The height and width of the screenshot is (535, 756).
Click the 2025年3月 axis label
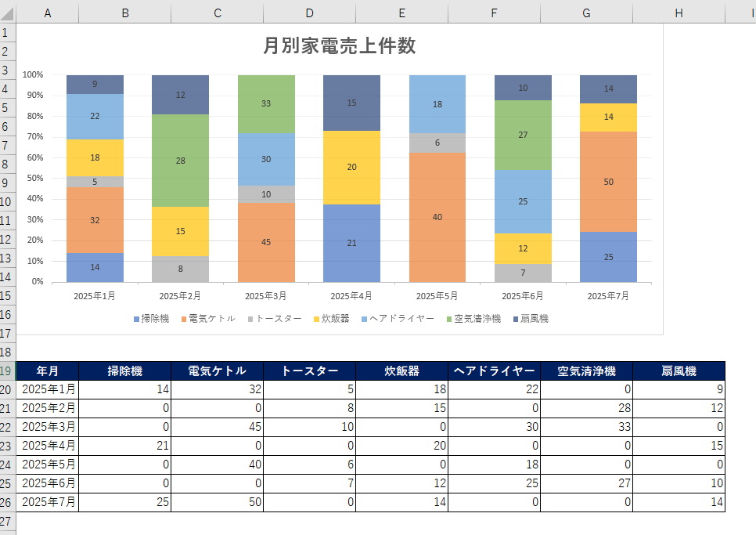coord(265,296)
